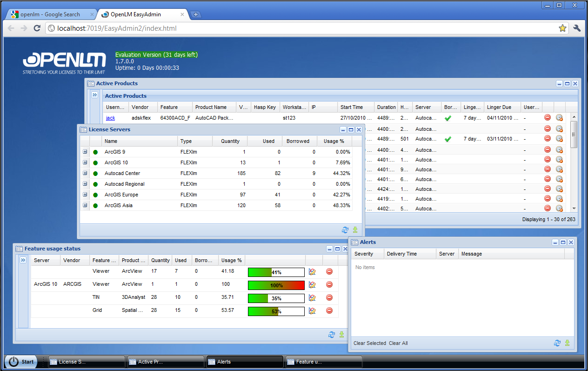The width and height of the screenshot is (588, 371).
Task: Refresh the Feature usage status window
Action: (331, 335)
